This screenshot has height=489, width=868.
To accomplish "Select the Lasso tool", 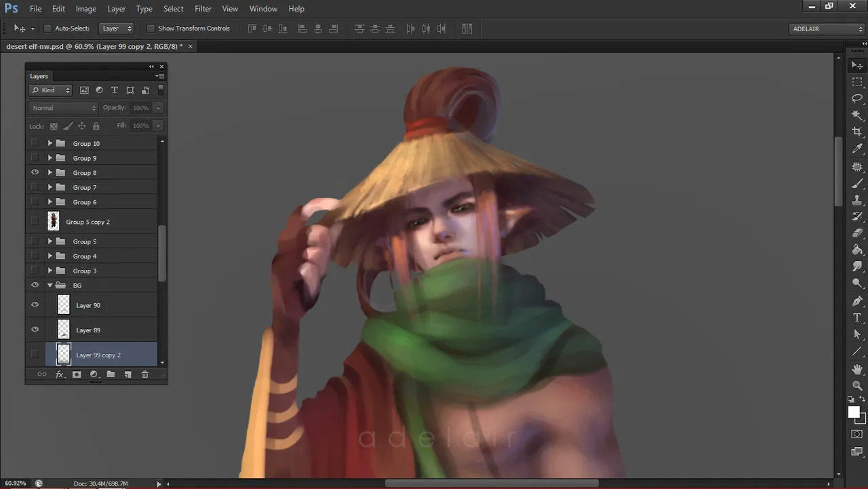I will pyautogui.click(x=857, y=98).
